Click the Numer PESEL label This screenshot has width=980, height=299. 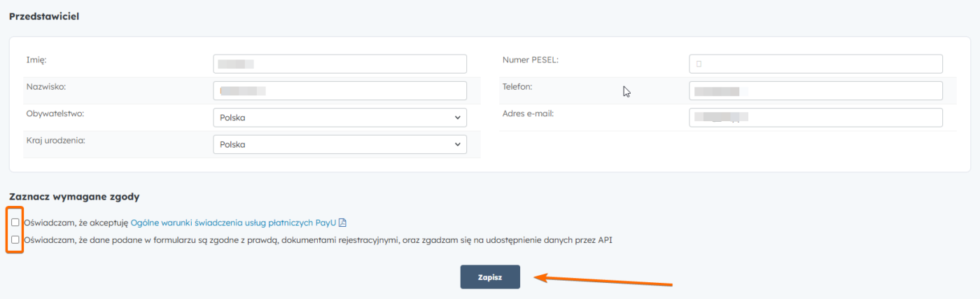530,60
